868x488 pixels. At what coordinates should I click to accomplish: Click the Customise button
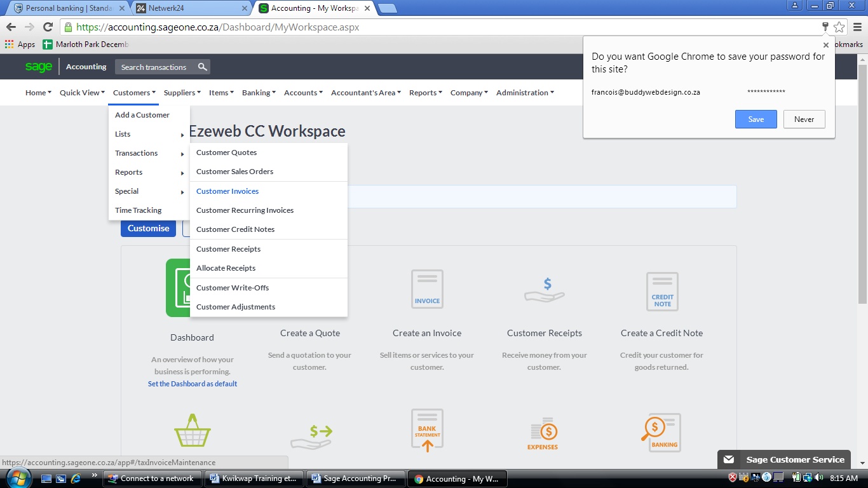(x=148, y=228)
